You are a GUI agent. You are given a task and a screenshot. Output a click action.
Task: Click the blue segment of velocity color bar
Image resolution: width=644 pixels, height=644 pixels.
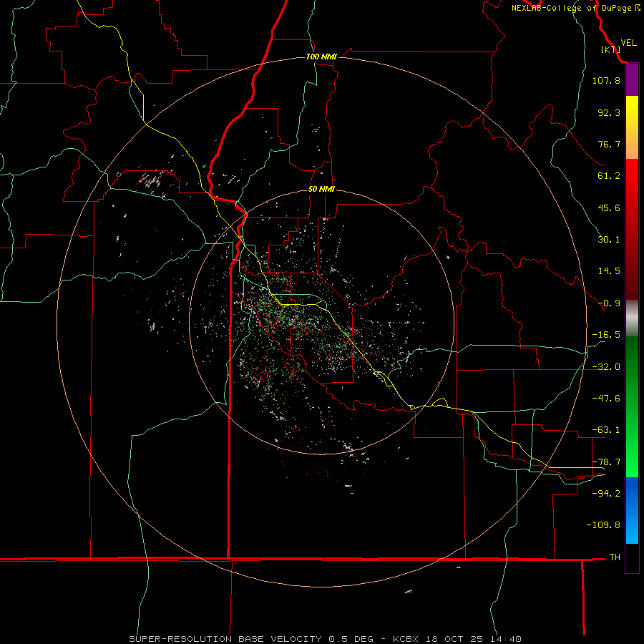[x=632, y=510]
